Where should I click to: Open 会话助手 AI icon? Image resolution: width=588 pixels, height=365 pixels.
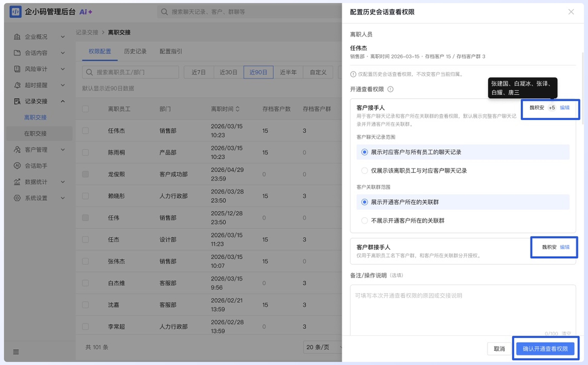coord(17,166)
